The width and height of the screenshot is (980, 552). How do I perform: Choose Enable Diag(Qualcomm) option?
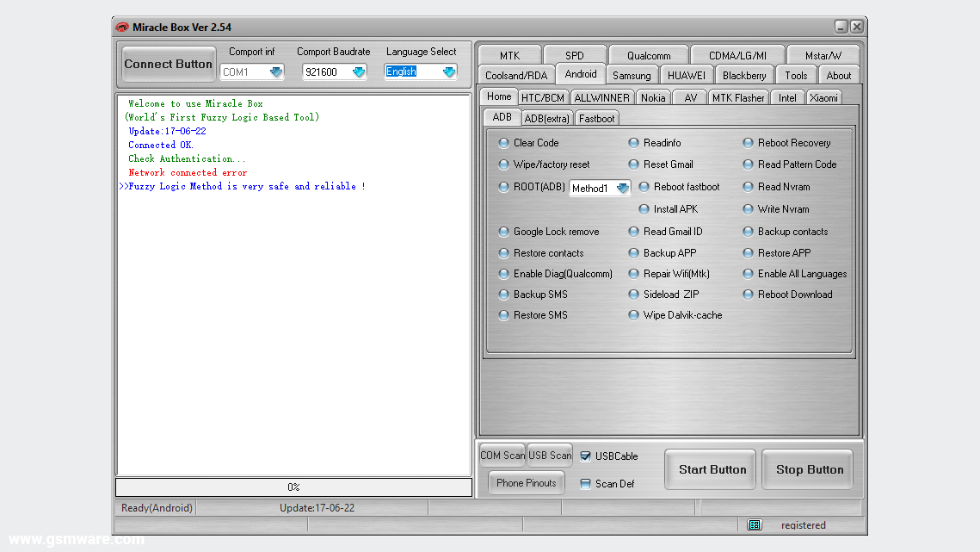503,274
